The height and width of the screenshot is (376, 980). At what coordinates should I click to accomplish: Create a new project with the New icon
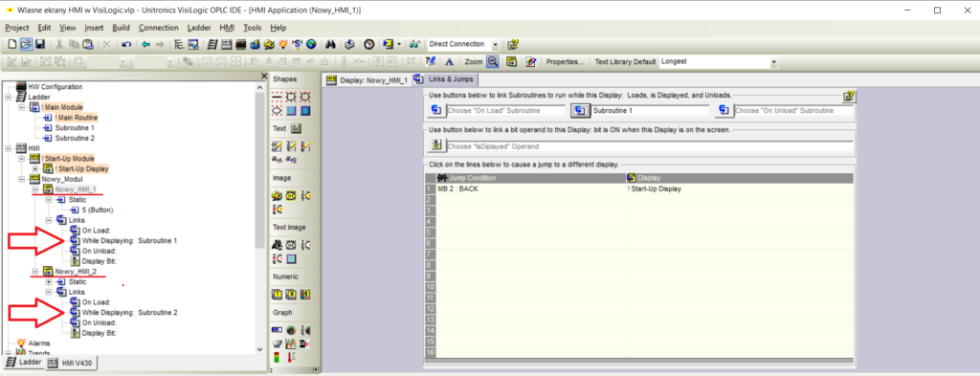11,44
